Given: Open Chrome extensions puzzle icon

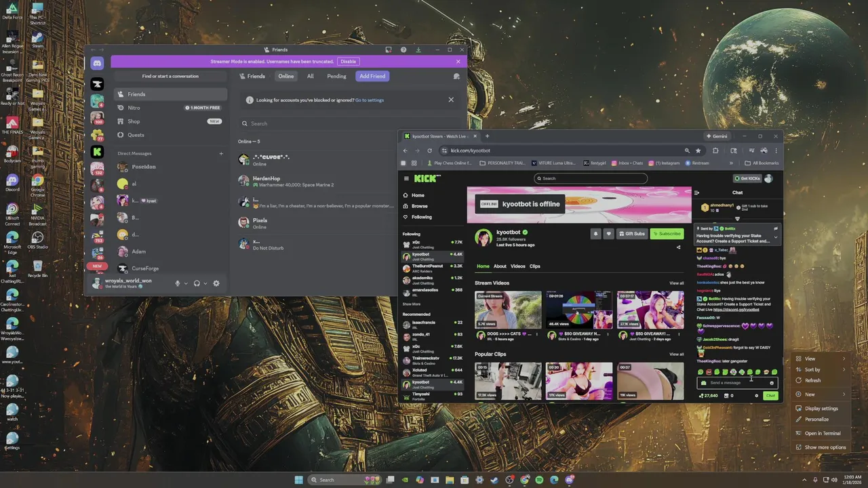Looking at the screenshot, I should (x=715, y=150).
